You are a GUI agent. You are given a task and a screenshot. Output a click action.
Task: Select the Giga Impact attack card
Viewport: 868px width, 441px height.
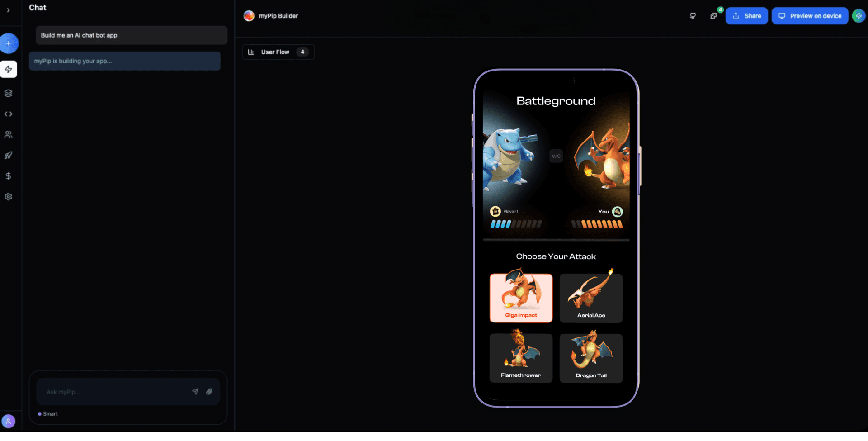point(521,298)
